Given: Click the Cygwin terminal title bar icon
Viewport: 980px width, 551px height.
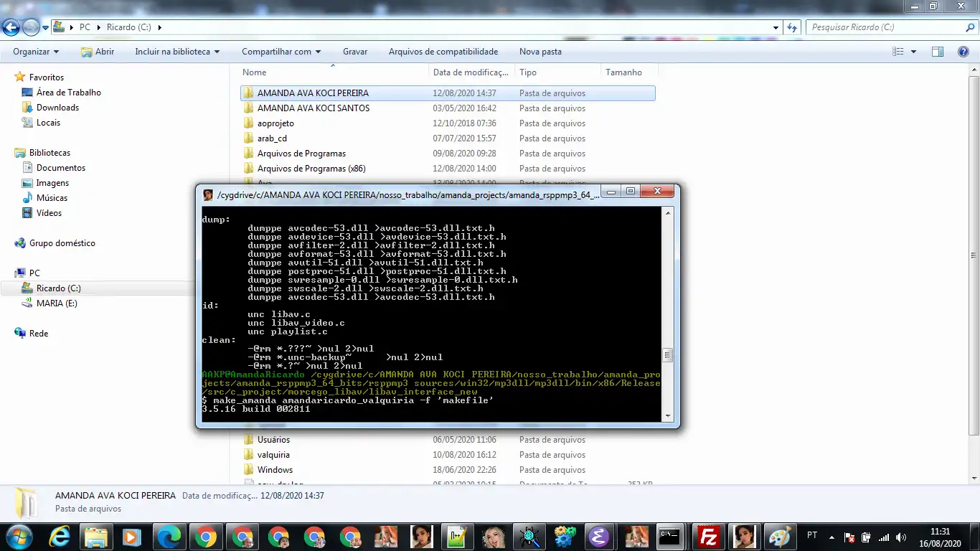Looking at the screenshot, I should 208,194.
